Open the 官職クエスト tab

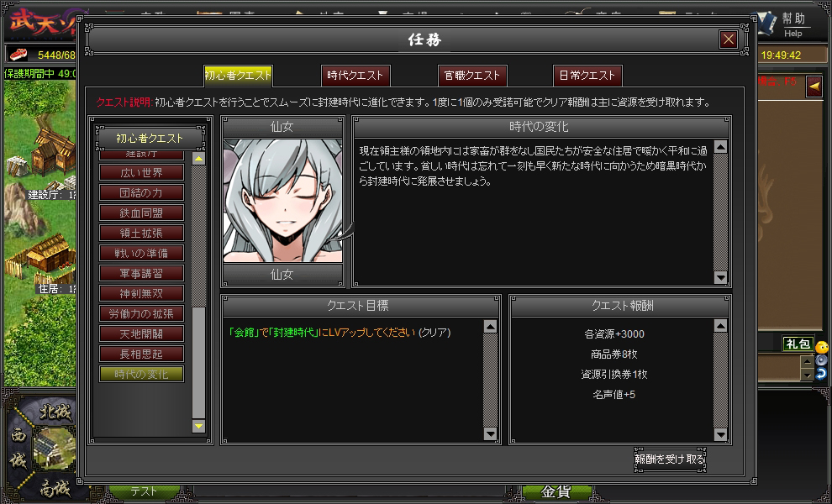(x=471, y=76)
